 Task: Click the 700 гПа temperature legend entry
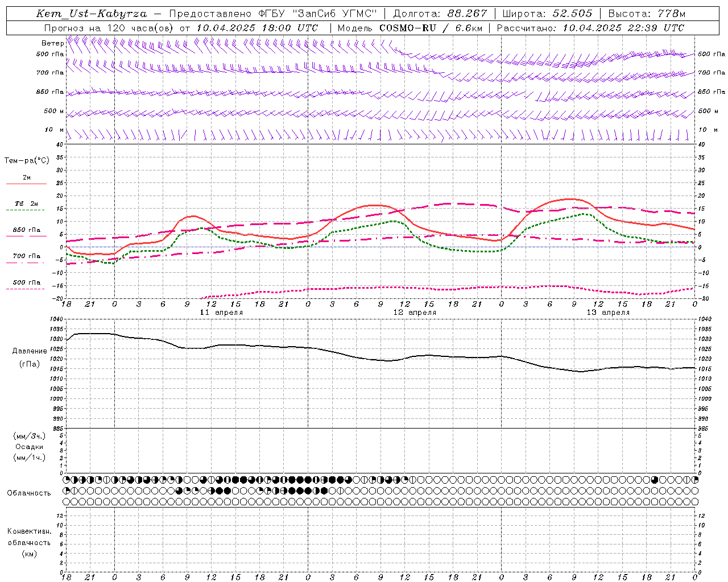(26, 258)
